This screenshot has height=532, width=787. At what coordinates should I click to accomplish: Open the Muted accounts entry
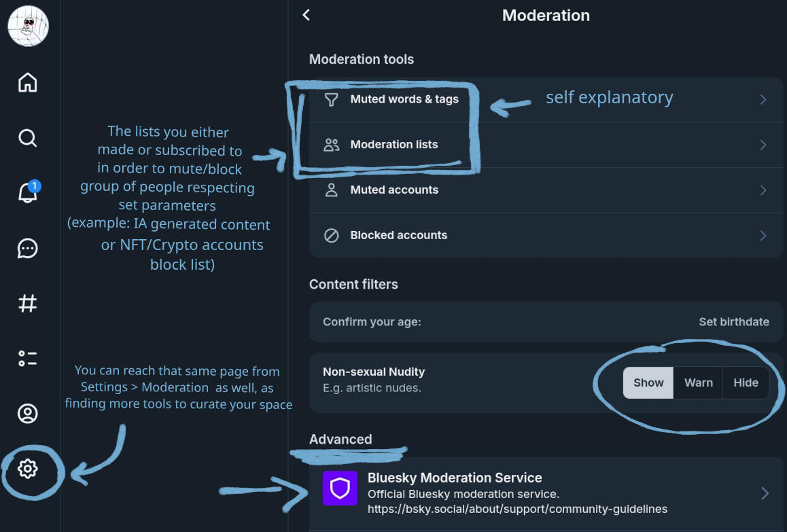tap(394, 190)
